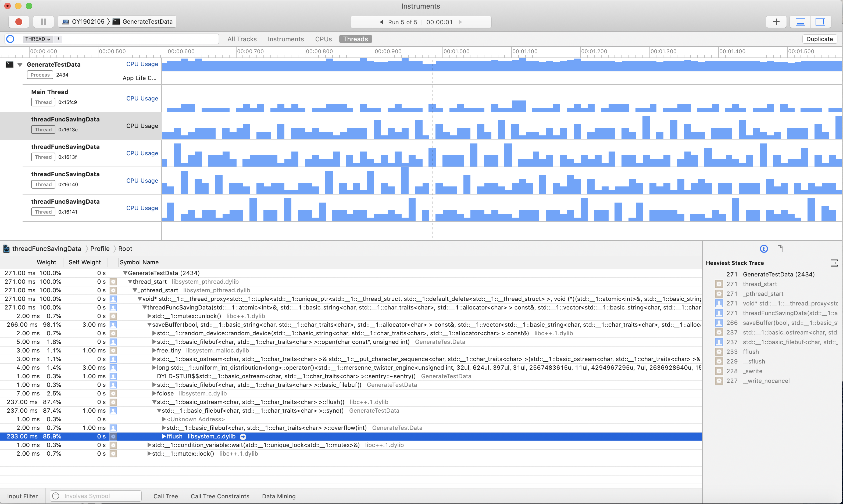Toggle the bottom detail pane visibility
Image resolution: width=843 pixels, height=504 pixels.
point(800,22)
